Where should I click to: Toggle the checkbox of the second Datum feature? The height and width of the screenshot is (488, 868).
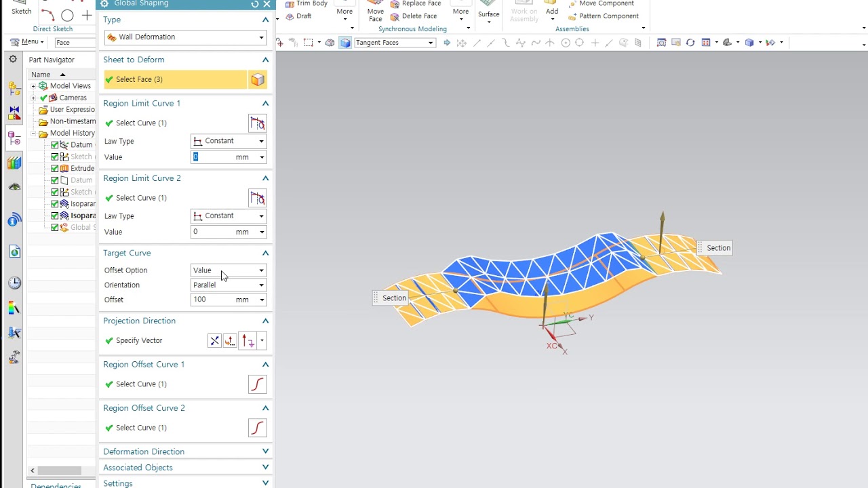pyautogui.click(x=56, y=180)
